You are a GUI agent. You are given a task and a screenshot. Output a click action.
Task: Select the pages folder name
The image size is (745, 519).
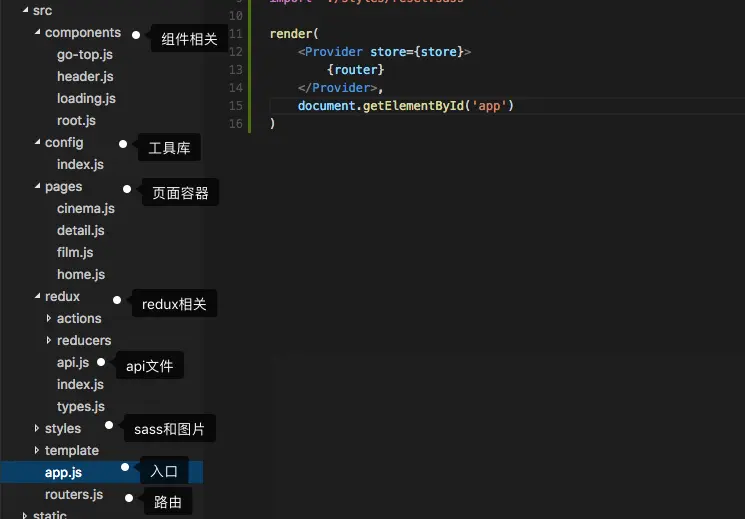[63, 187]
